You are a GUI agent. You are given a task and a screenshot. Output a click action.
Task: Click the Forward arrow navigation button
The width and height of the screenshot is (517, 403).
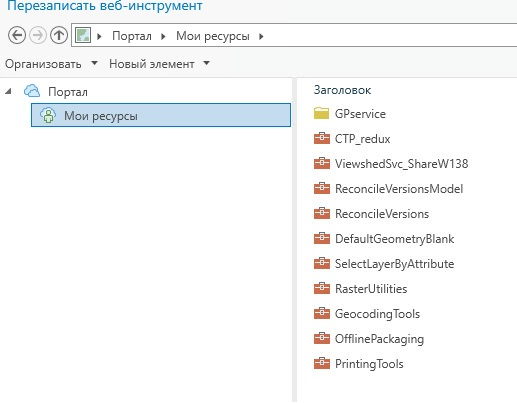38,35
